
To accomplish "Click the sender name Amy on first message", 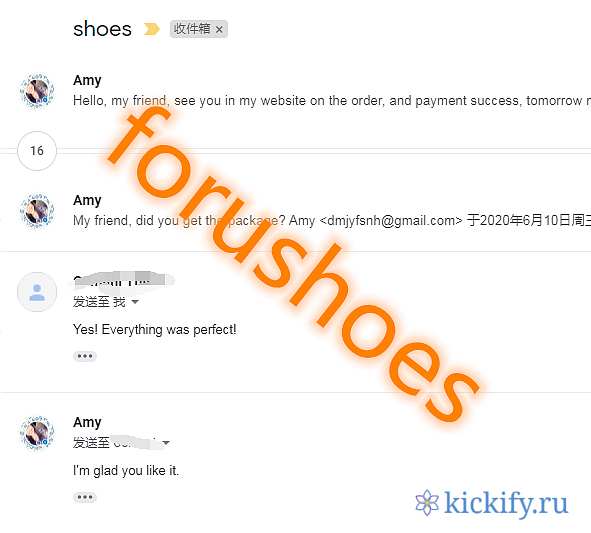I will point(87,80).
